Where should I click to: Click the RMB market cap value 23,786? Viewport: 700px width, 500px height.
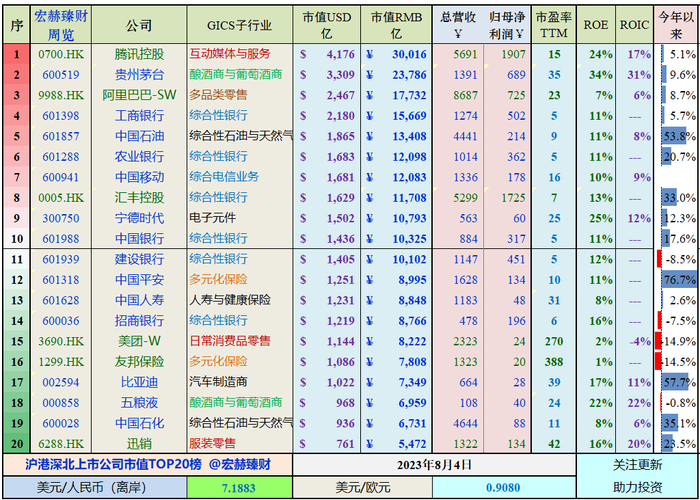pos(410,75)
